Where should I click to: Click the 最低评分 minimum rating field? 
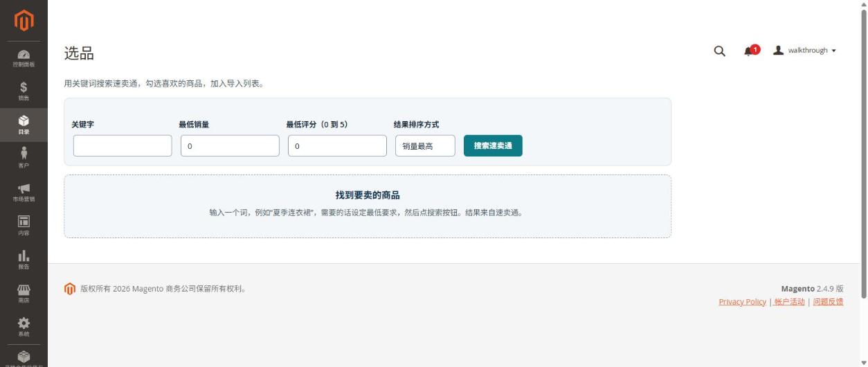click(x=337, y=146)
